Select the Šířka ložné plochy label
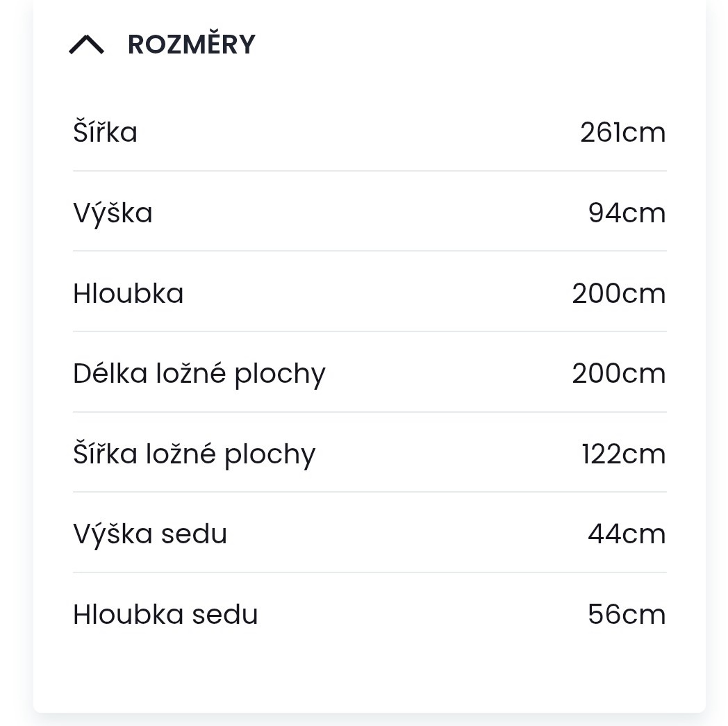Image resolution: width=728 pixels, height=726 pixels. coord(195,453)
